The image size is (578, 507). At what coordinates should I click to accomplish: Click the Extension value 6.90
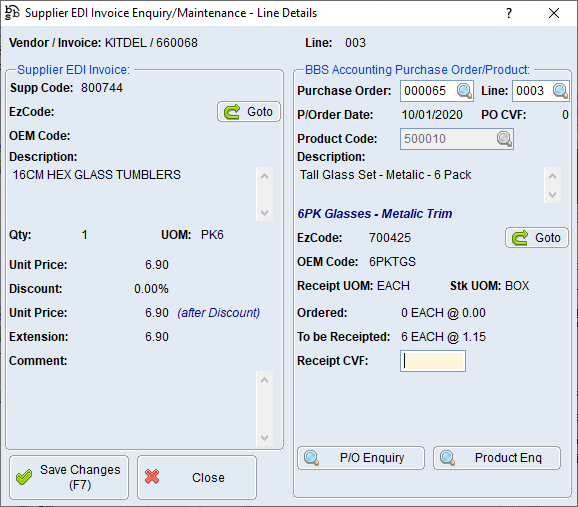(x=157, y=337)
